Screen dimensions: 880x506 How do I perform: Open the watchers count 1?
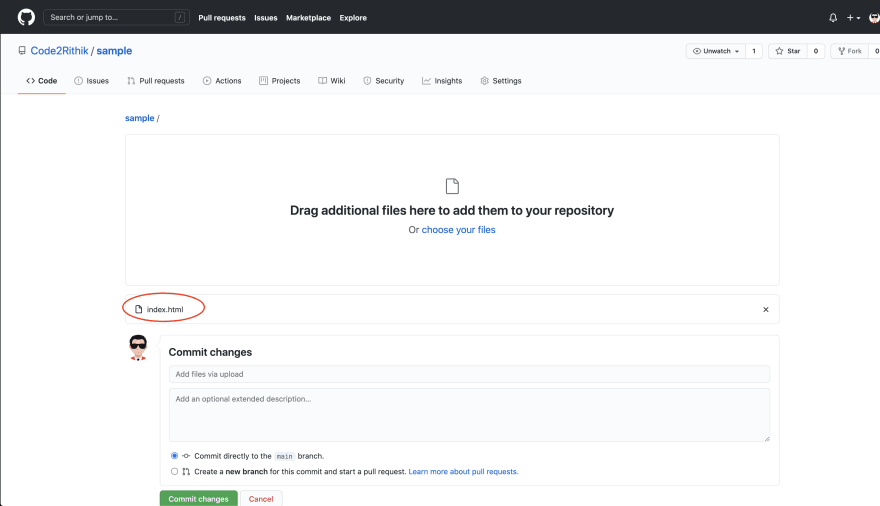point(754,51)
